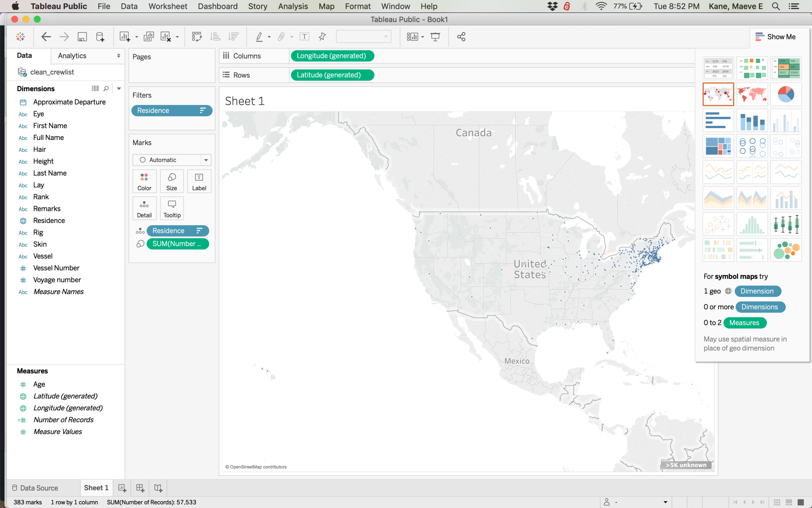Click the Highlight pen tool icon

(259, 37)
